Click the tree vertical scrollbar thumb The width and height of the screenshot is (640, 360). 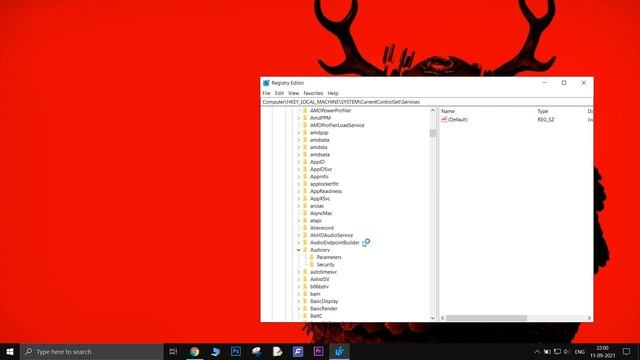[433, 133]
